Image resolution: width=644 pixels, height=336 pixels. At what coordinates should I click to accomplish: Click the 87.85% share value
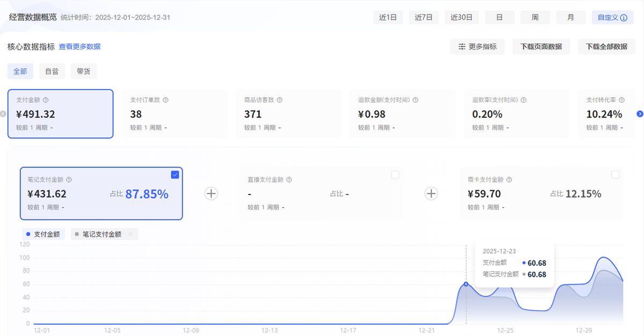tap(147, 194)
